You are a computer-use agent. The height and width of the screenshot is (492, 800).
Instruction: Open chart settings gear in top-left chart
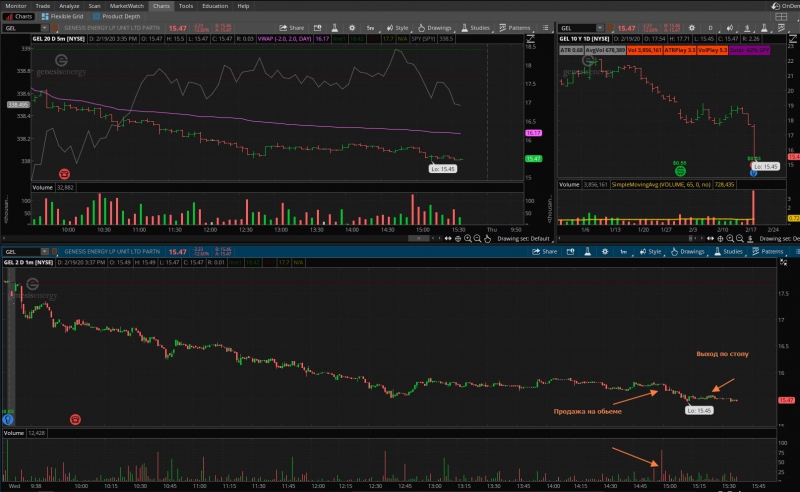[x=352, y=28]
